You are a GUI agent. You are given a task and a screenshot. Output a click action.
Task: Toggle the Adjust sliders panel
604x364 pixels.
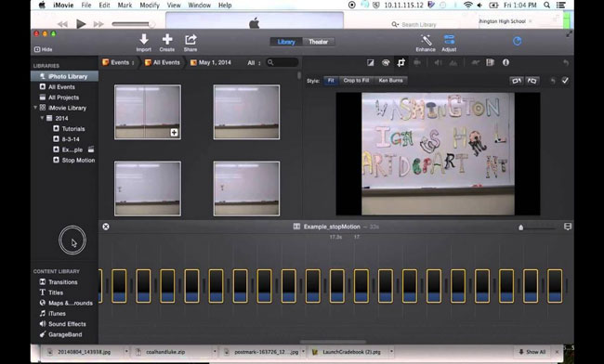pos(449,39)
